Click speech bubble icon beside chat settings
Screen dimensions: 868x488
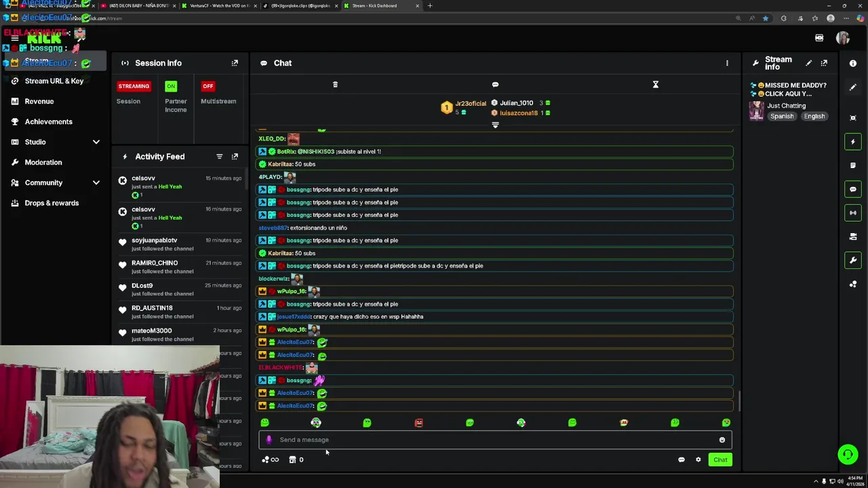[682, 460]
